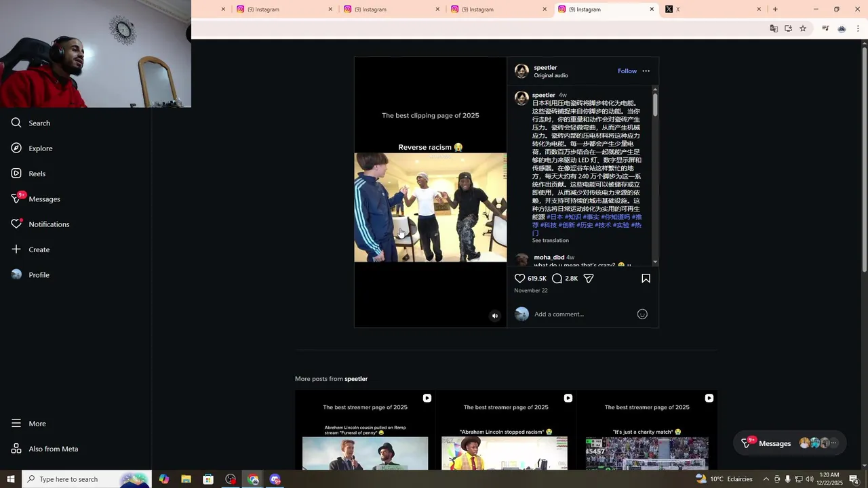Image resolution: width=868 pixels, height=488 pixels.
Task: Open Copilot from taskbar
Action: tap(164, 479)
